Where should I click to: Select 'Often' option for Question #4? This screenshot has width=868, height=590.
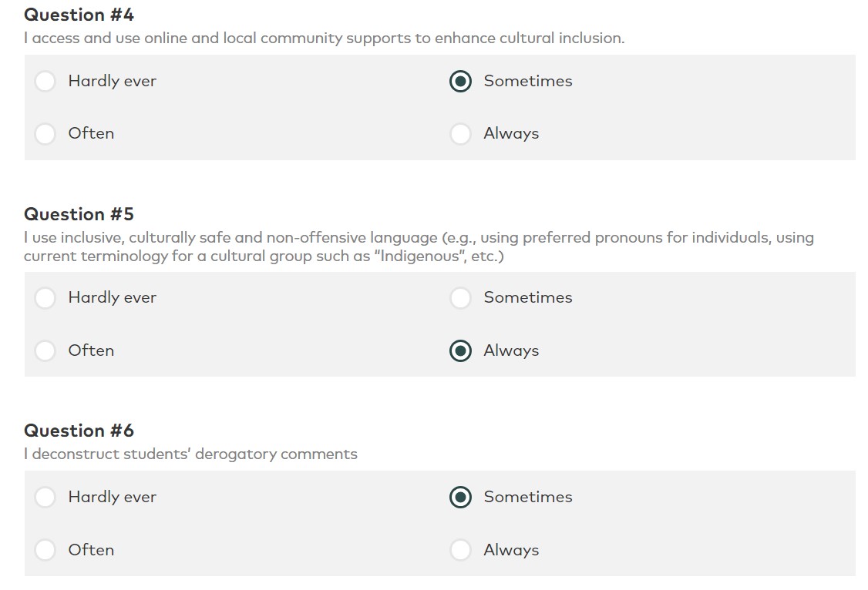tap(45, 134)
